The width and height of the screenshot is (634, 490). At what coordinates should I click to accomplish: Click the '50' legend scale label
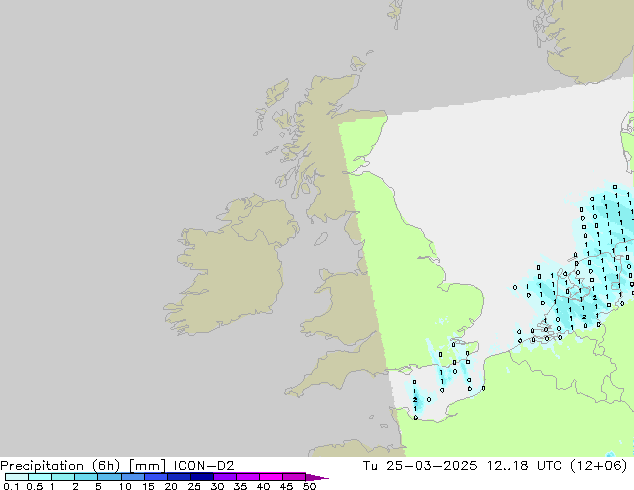309,486
